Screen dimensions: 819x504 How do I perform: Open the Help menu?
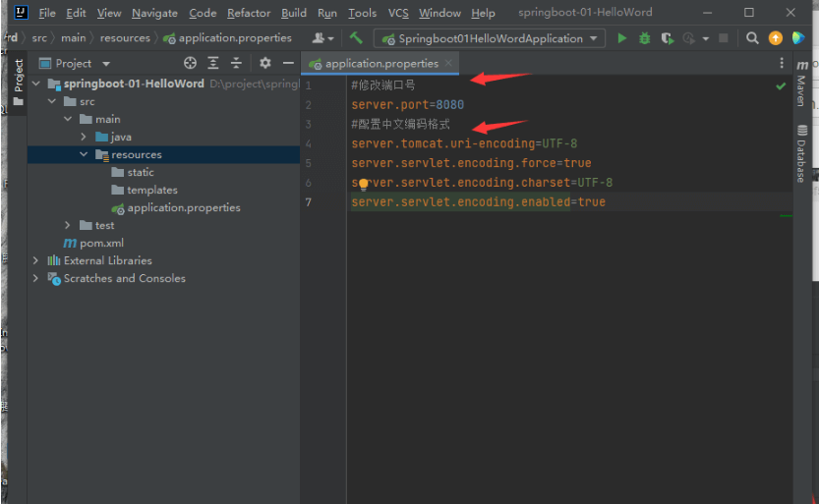tap(483, 13)
